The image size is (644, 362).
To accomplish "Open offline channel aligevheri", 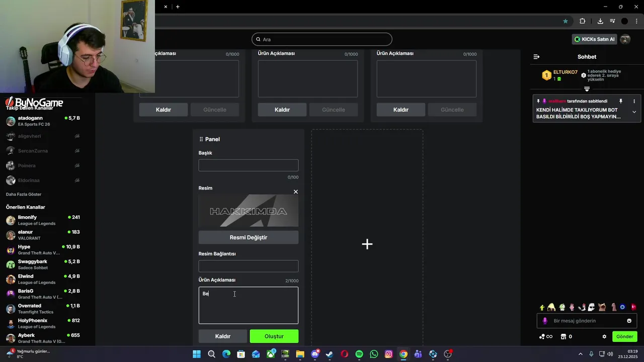I will 43,136.
